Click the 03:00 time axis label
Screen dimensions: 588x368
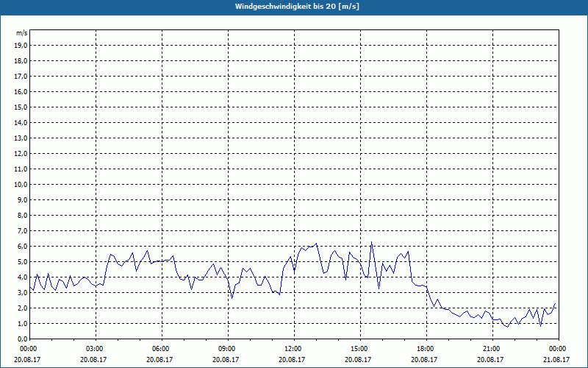96,349
